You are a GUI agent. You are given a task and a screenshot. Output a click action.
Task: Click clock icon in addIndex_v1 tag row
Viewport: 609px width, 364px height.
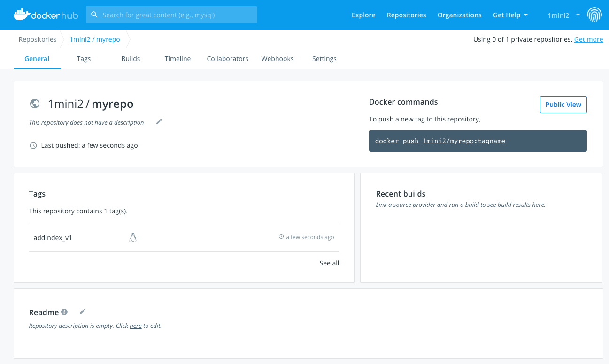click(281, 237)
